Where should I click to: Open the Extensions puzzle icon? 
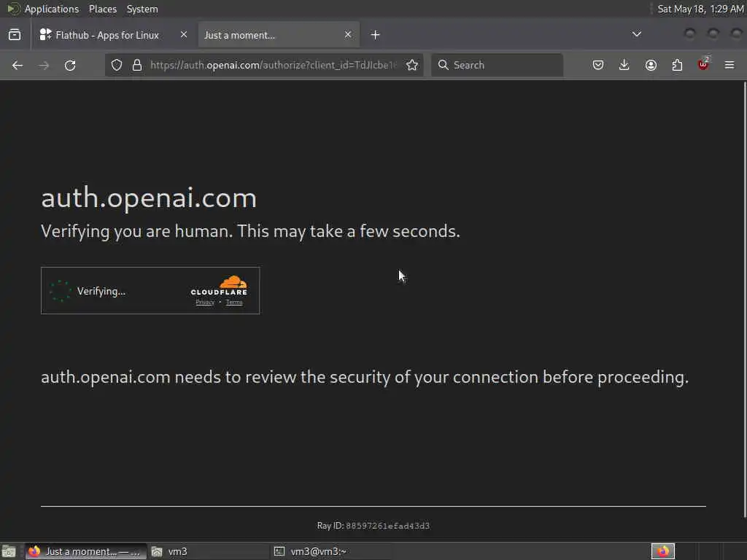pos(677,65)
